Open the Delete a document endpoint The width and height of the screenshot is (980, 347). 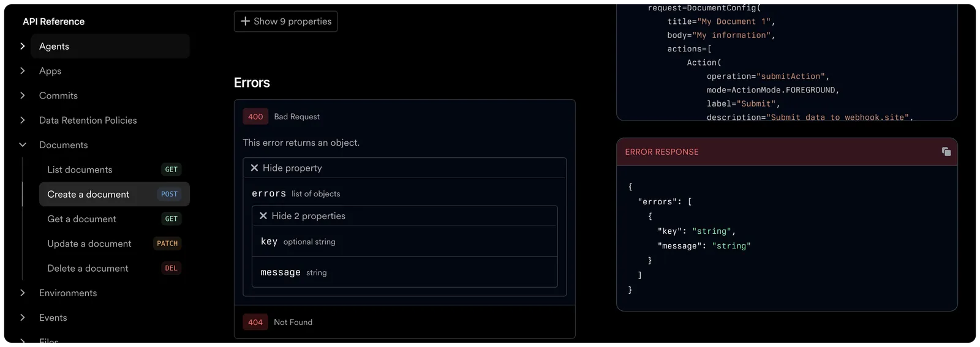click(115, 268)
